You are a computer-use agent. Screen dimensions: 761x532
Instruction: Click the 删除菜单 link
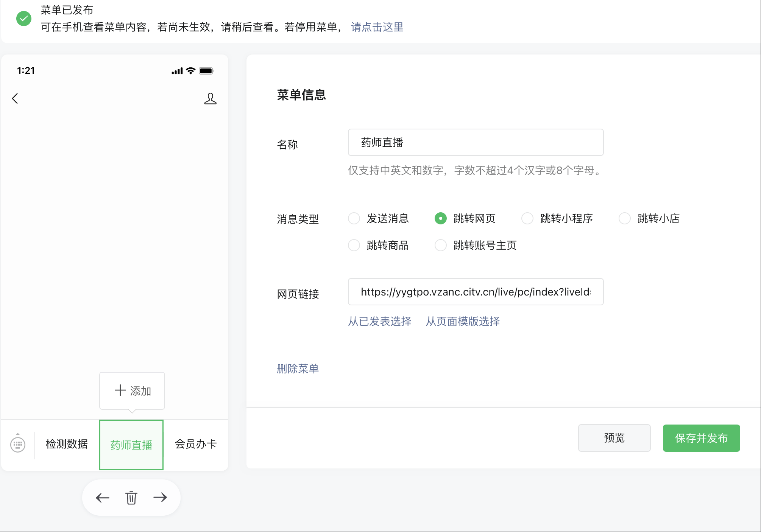[x=298, y=368]
